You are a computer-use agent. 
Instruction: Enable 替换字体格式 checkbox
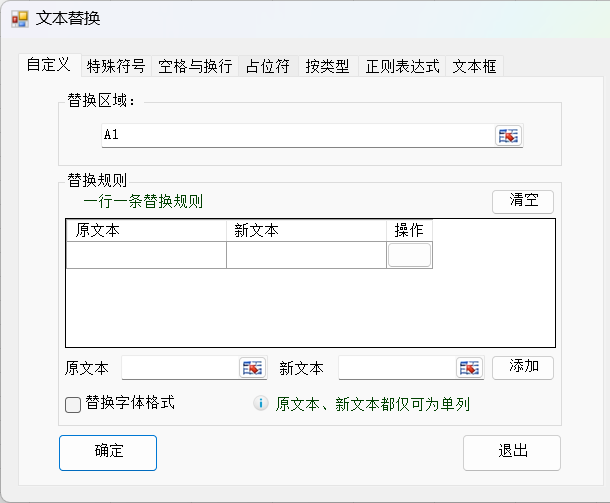click(73, 404)
